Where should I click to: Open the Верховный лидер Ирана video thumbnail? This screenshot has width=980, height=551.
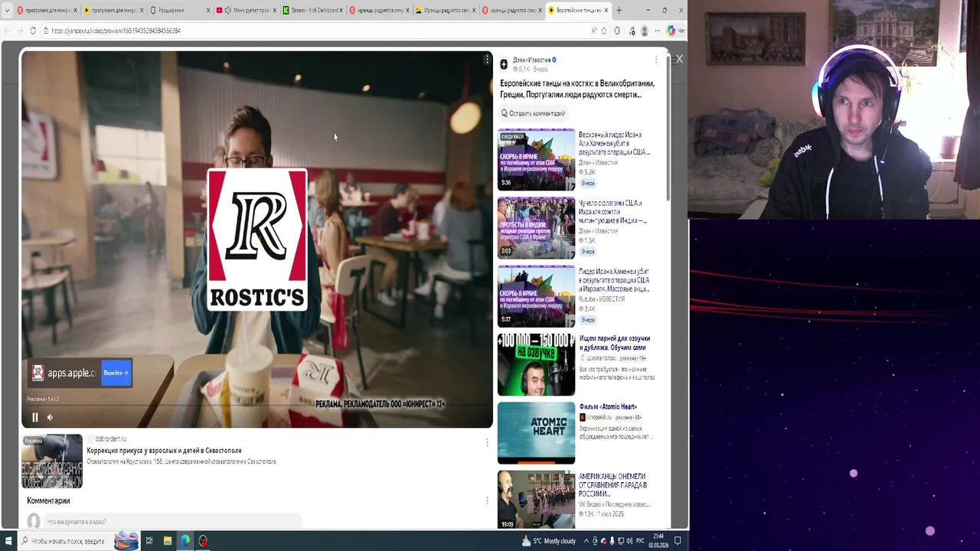coord(536,159)
